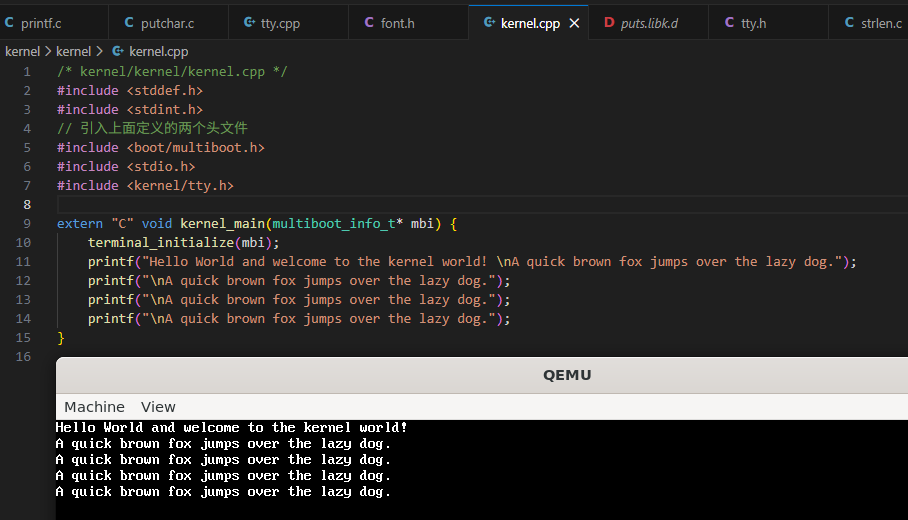Click the boot/multiboot.h include path
Image resolution: width=908 pixels, height=520 pixels.
coord(195,147)
